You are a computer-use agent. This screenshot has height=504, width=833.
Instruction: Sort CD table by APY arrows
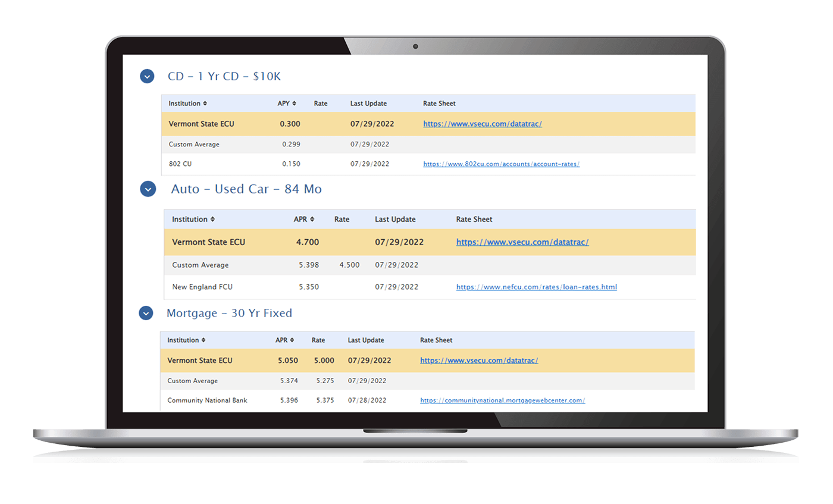294,104
